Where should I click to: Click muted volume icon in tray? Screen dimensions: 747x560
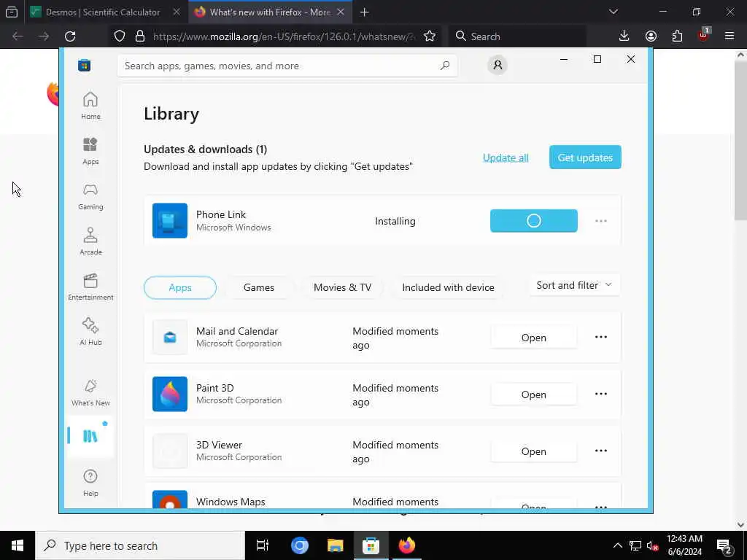[653, 545]
